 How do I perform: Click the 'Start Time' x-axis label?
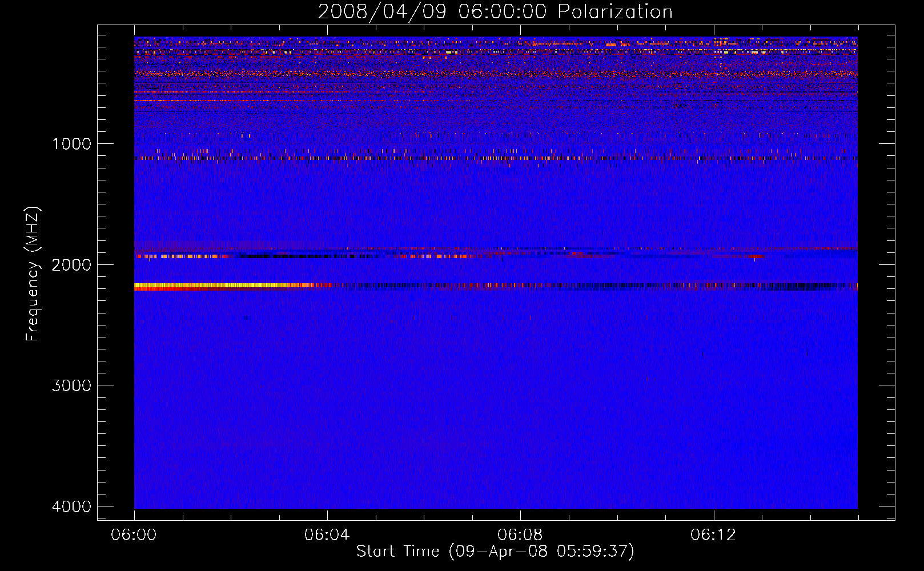click(x=495, y=552)
